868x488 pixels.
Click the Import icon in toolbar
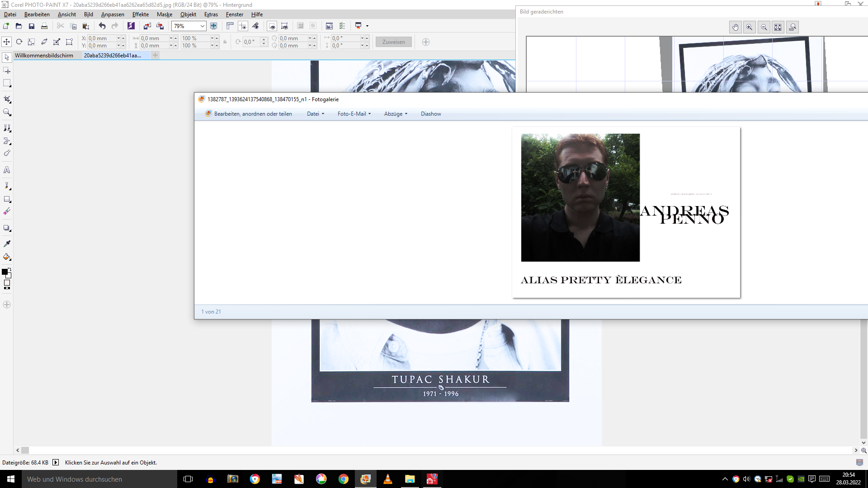point(147,26)
